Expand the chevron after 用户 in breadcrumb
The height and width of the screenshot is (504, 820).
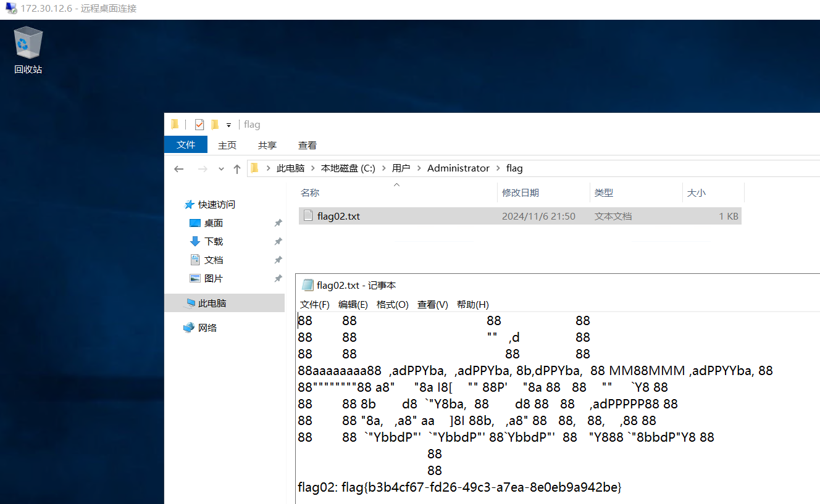[419, 168]
